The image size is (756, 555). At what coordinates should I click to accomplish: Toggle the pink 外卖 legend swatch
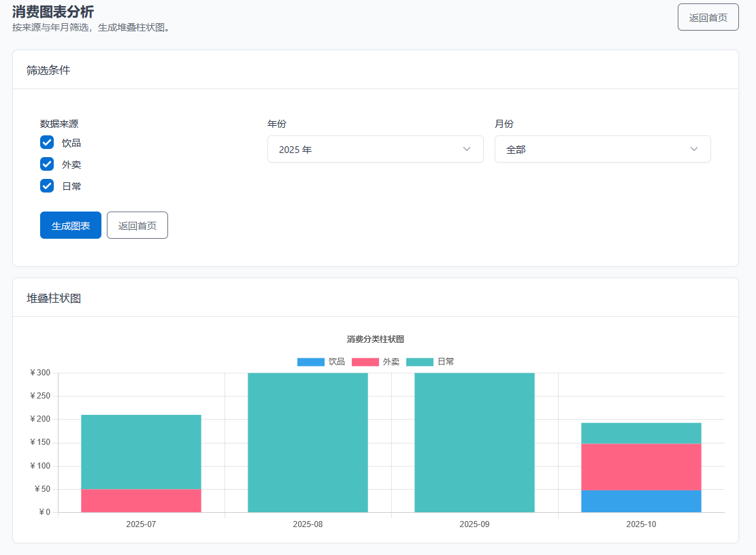coord(365,362)
